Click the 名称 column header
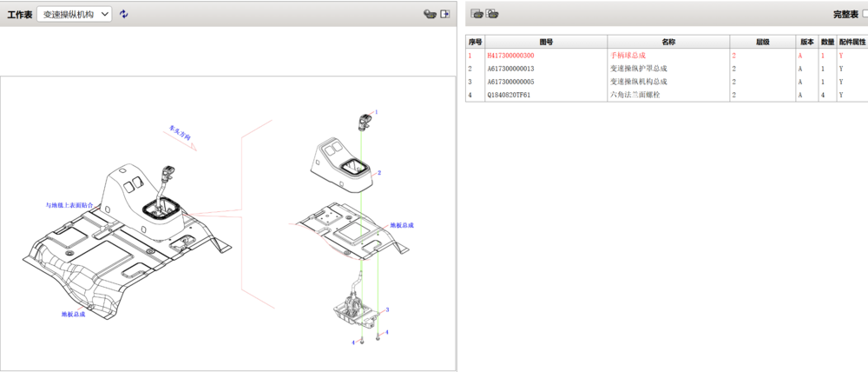868x372 pixels. (667, 42)
